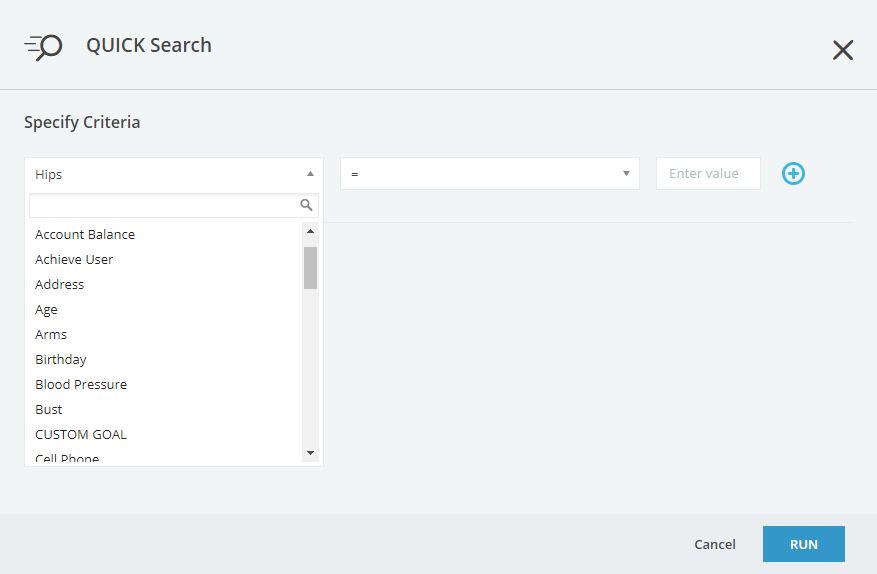This screenshot has height=574, width=877.
Task: Click the plus icon to add criteria
Action: [x=793, y=173]
